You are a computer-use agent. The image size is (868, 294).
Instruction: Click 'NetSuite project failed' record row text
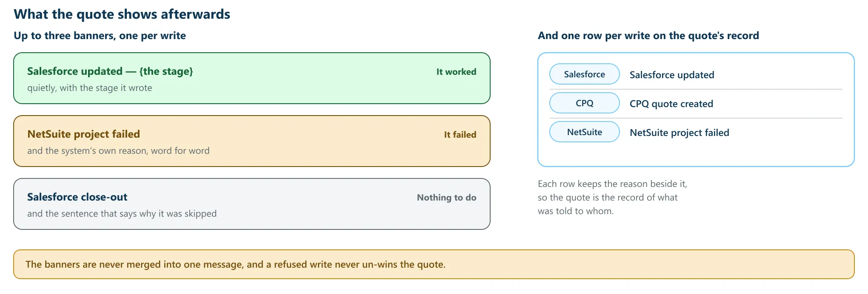point(680,133)
